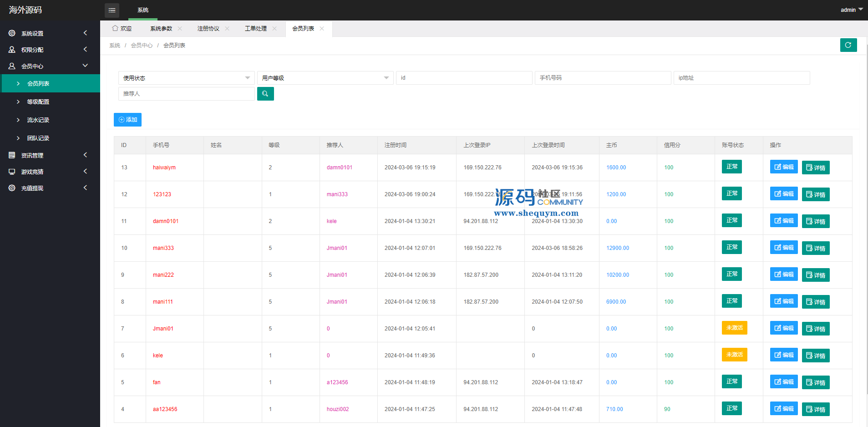Edit the member mani333
Screen dimensions: 868x427
coord(784,248)
